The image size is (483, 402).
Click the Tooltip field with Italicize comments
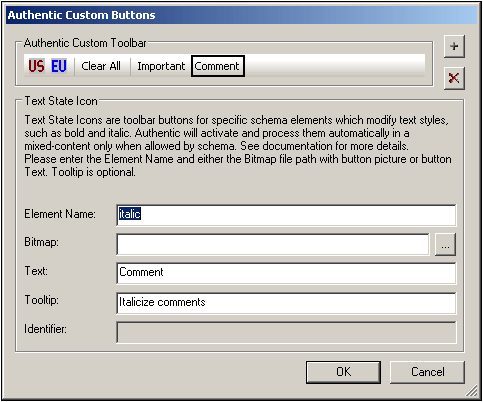coord(286,303)
